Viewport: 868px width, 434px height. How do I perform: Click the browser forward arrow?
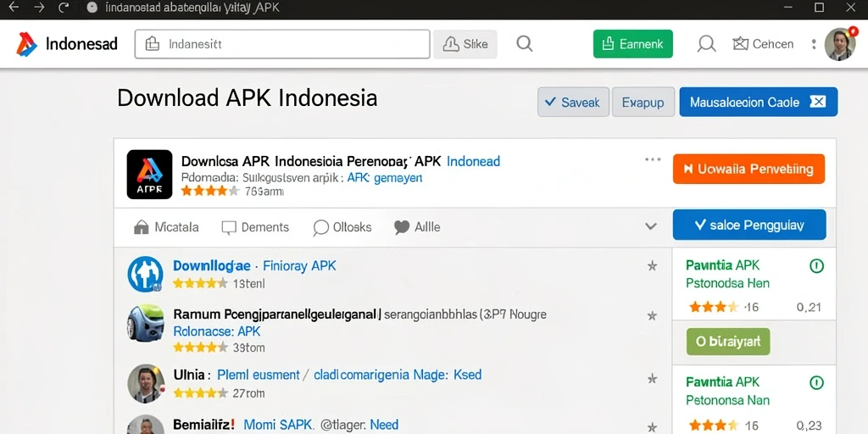click(39, 7)
